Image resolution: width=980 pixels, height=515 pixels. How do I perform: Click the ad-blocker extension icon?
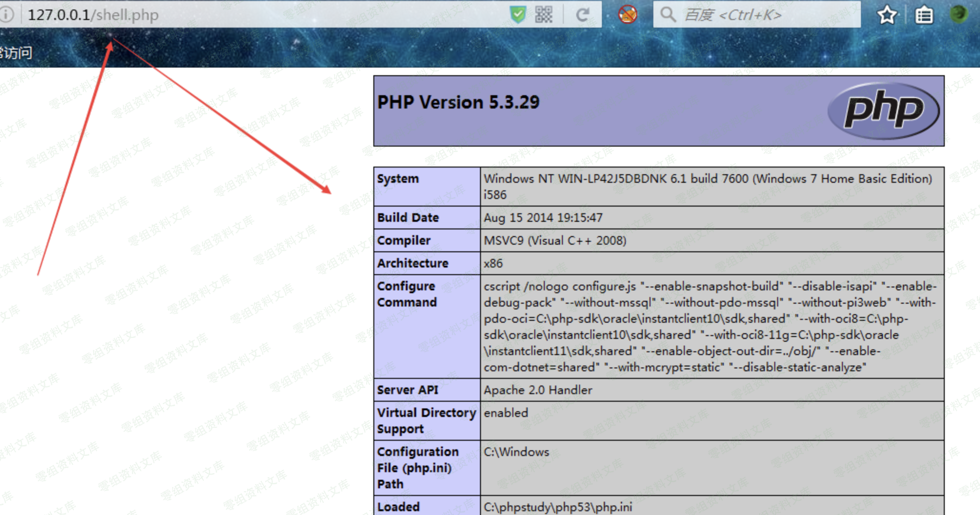(628, 15)
